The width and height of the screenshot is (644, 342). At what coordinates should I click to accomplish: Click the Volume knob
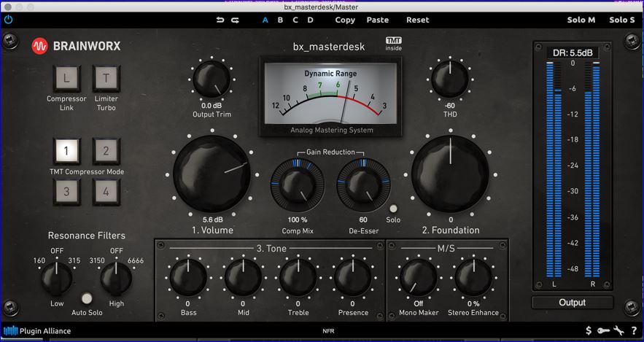(x=212, y=174)
